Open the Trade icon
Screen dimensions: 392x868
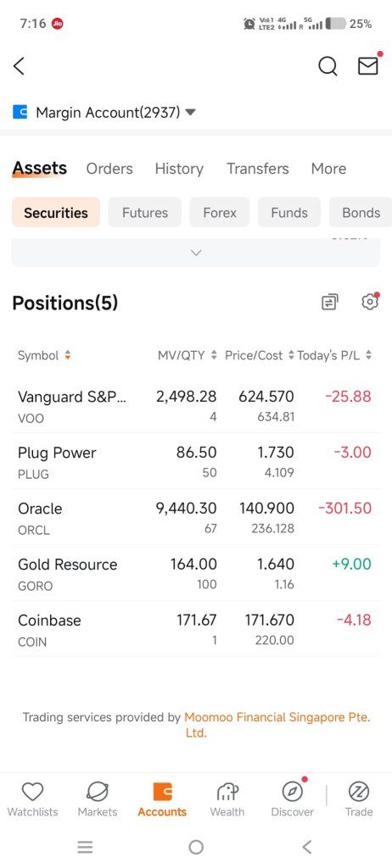359,793
